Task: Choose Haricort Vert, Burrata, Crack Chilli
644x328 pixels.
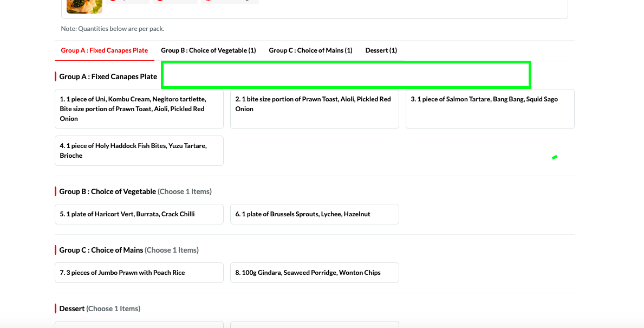Action: (139, 214)
